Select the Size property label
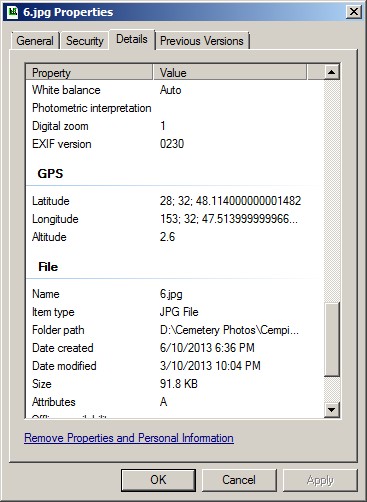The height and width of the screenshot is (502, 367). point(42,384)
